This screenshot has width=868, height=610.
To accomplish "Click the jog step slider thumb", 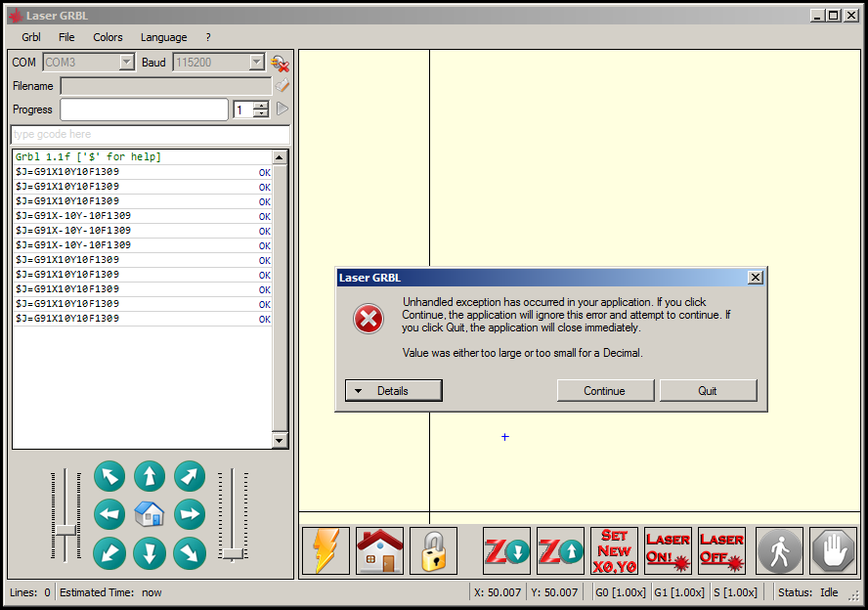I will [x=233, y=553].
